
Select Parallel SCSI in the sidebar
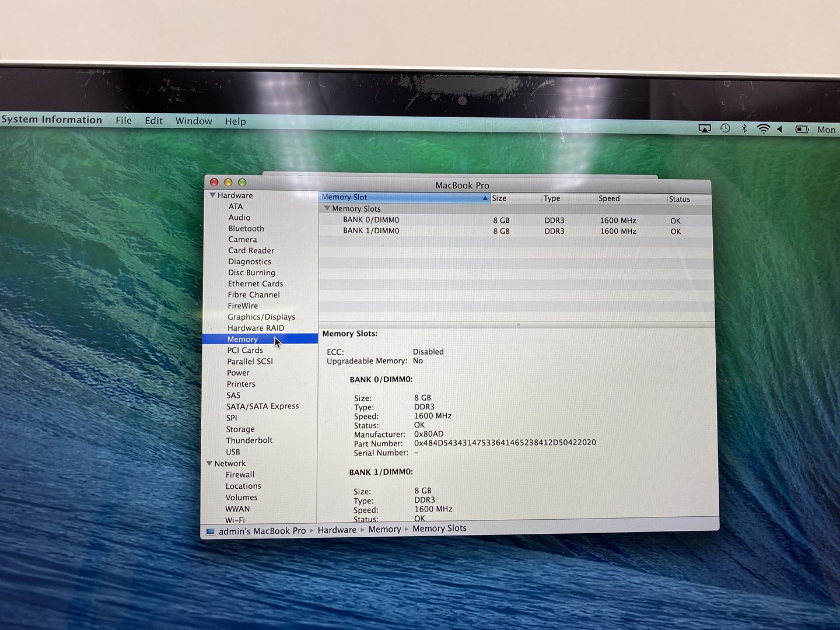coord(250,362)
